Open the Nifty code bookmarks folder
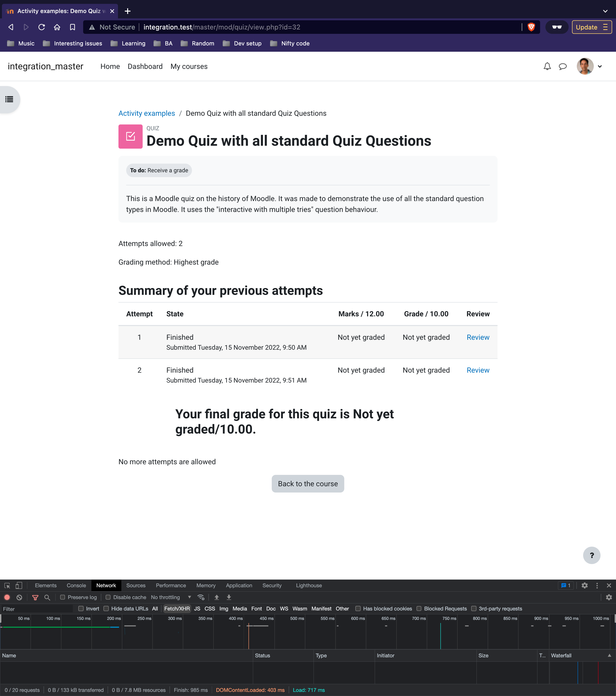 pyautogui.click(x=290, y=43)
